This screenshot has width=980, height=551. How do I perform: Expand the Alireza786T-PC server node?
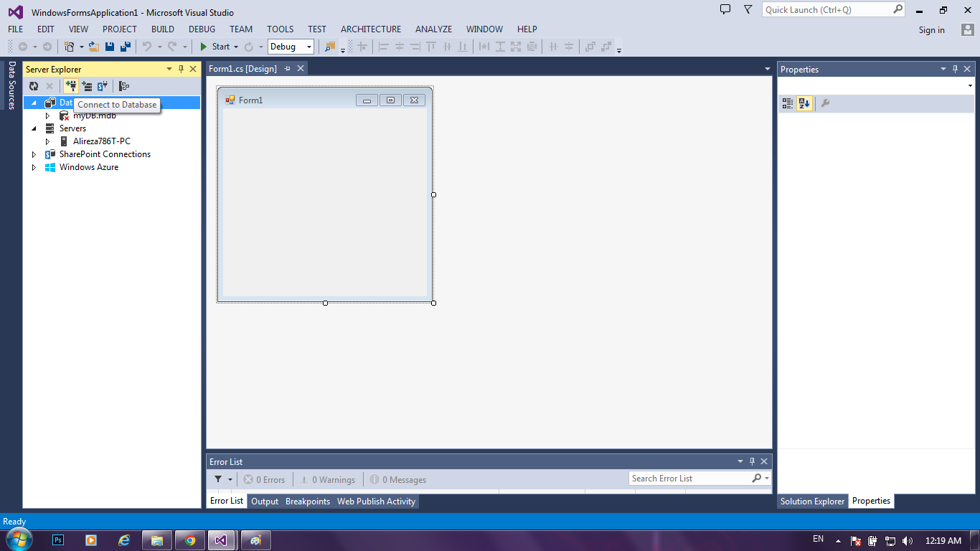tap(47, 141)
